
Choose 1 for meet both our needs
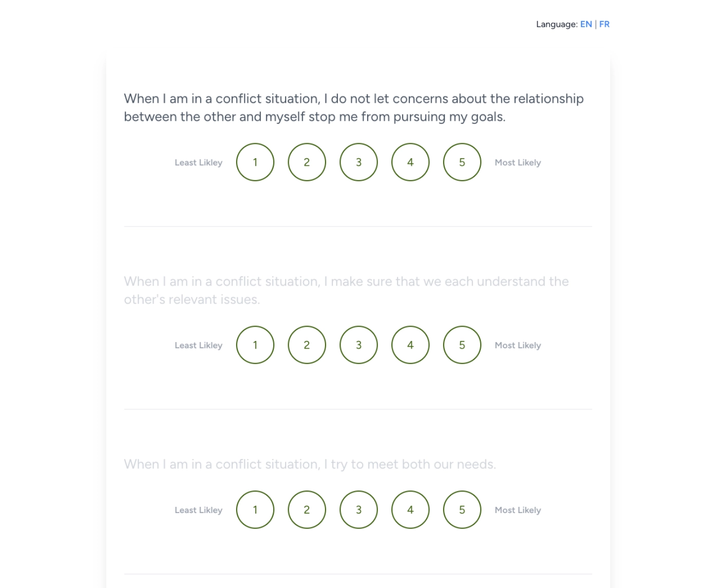point(255,510)
